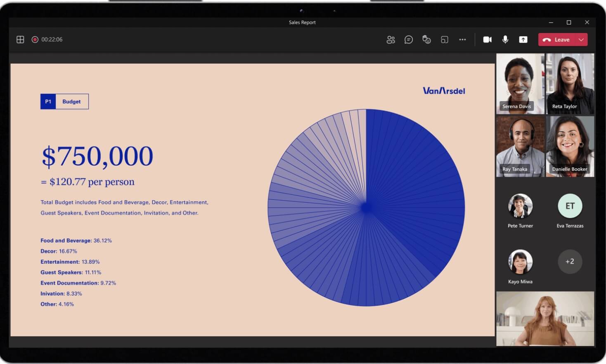The height and width of the screenshot is (364, 606).
Task: Open the meeting chat
Action: [409, 40]
